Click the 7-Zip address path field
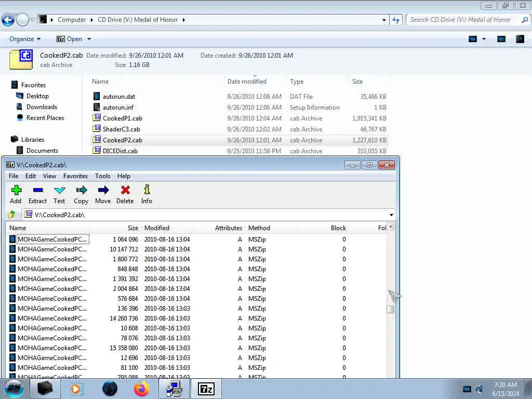Viewport: 532px width, 399px height. [205, 215]
